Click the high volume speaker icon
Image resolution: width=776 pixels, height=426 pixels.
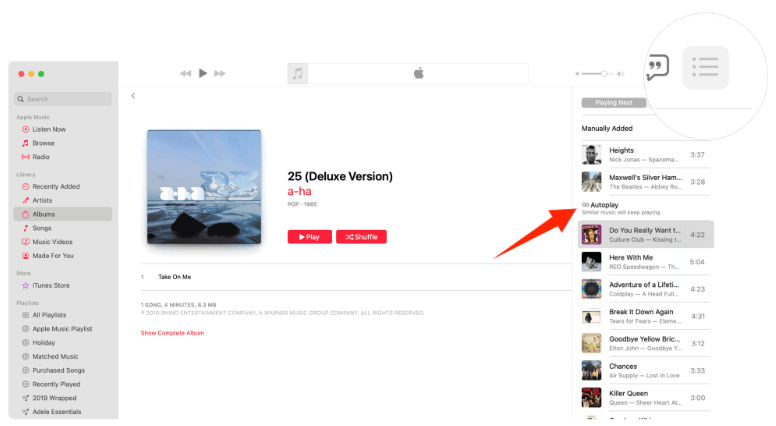coord(621,74)
